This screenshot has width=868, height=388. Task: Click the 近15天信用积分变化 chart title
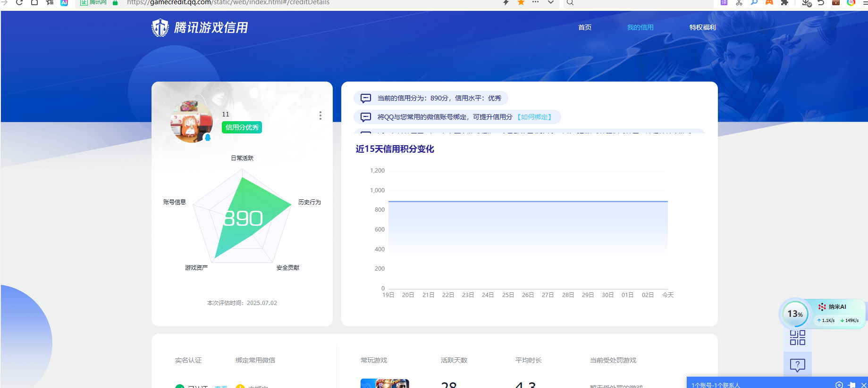point(395,149)
